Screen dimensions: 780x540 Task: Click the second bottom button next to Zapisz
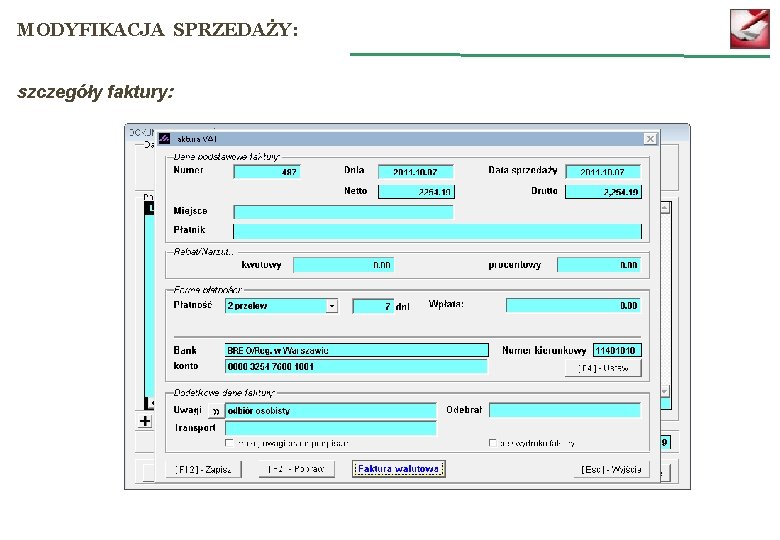296,469
